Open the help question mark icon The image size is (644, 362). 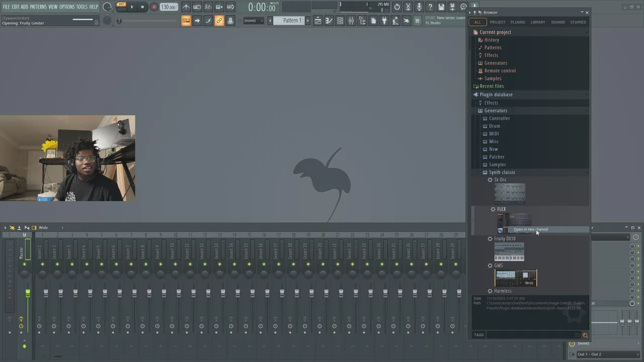430,7
